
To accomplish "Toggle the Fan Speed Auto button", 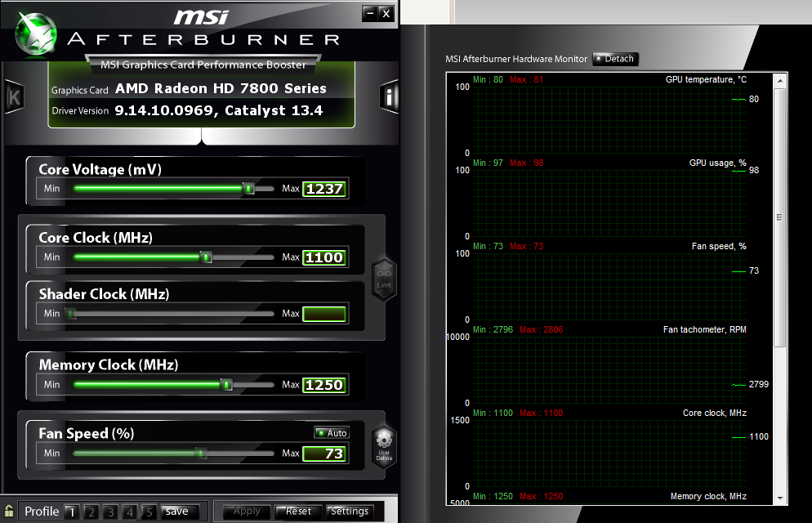I will coord(332,433).
